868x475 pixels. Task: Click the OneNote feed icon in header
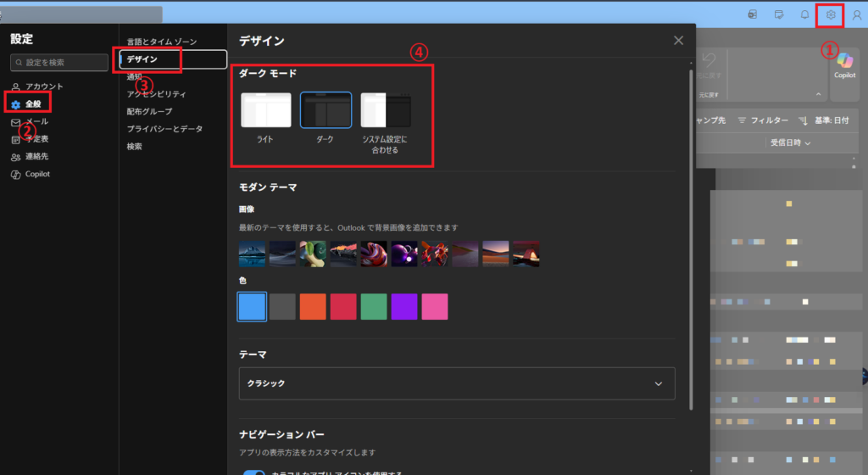pyautogui.click(x=752, y=14)
